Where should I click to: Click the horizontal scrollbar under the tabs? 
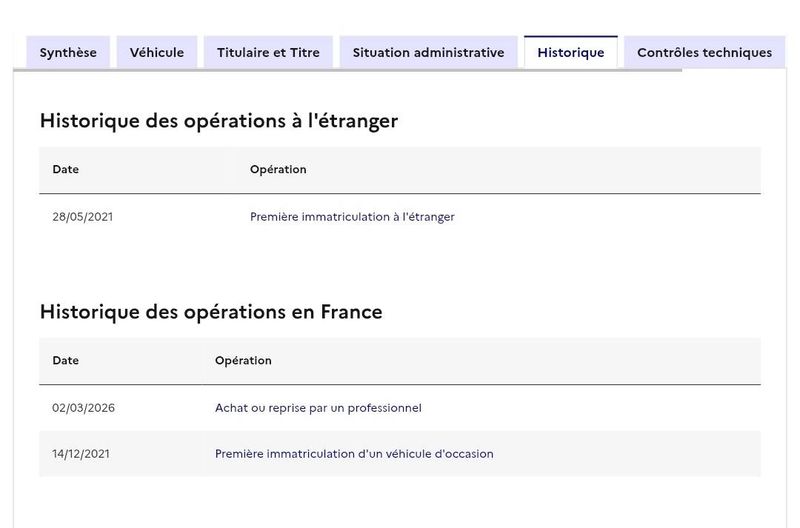tap(347, 70)
